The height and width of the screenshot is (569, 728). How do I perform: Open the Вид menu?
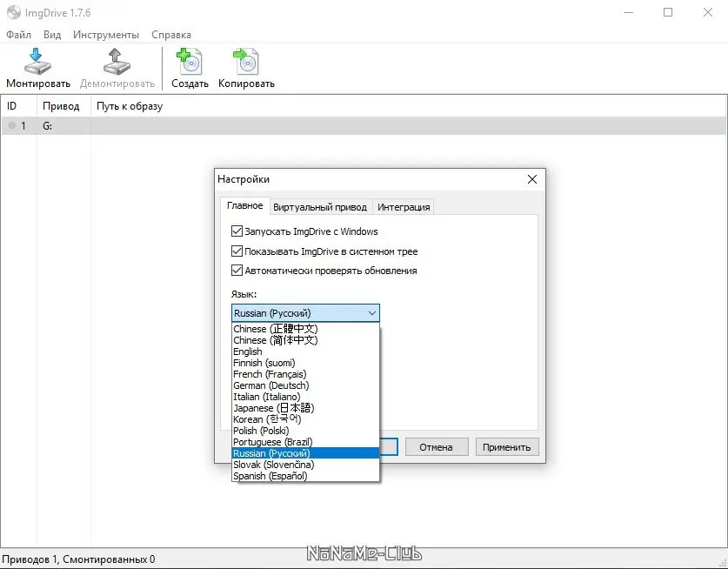coord(52,35)
